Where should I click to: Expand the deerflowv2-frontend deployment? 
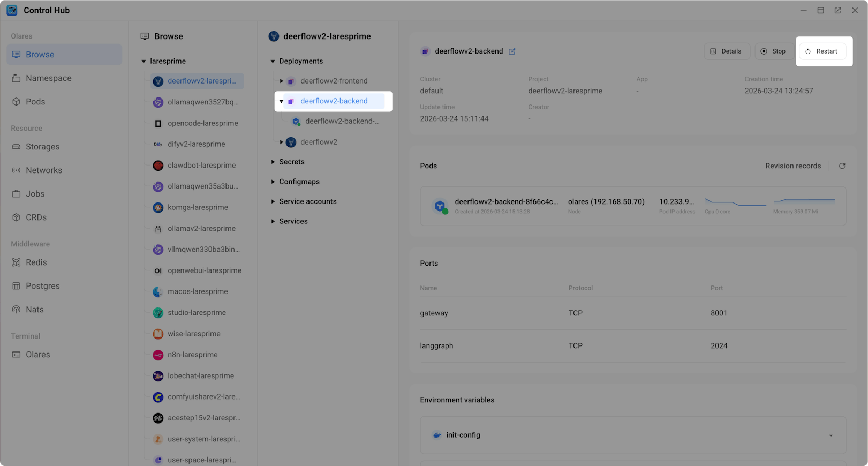coord(282,81)
